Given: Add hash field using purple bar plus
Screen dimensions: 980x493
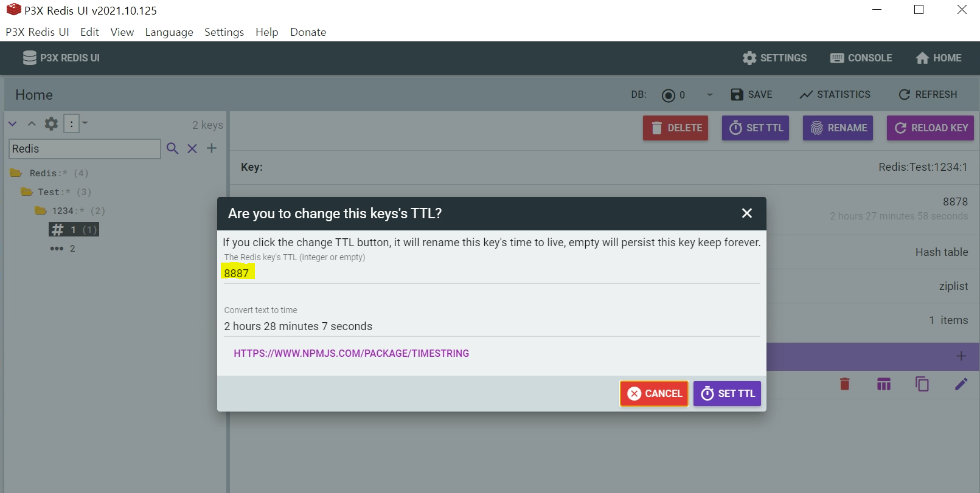Looking at the screenshot, I should coord(961,356).
